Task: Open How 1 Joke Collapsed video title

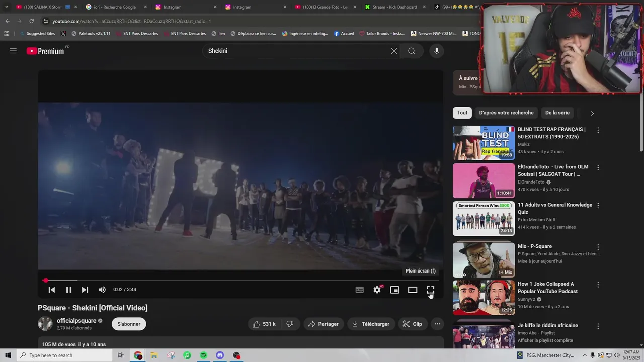Action: click(x=547, y=288)
